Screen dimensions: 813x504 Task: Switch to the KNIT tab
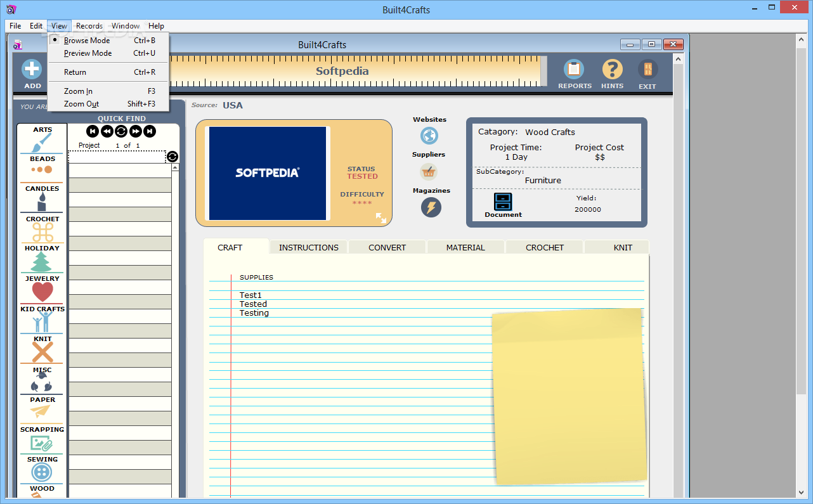pyautogui.click(x=623, y=247)
